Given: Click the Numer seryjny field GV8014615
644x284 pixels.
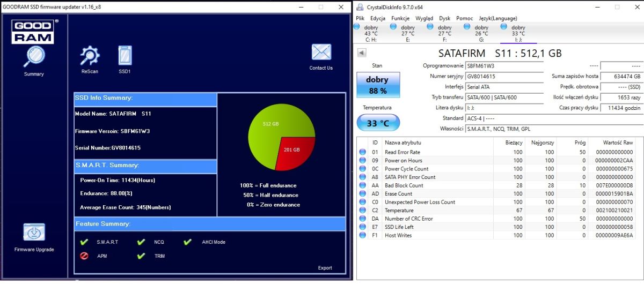Looking at the screenshot, I should pyautogui.click(x=504, y=77).
